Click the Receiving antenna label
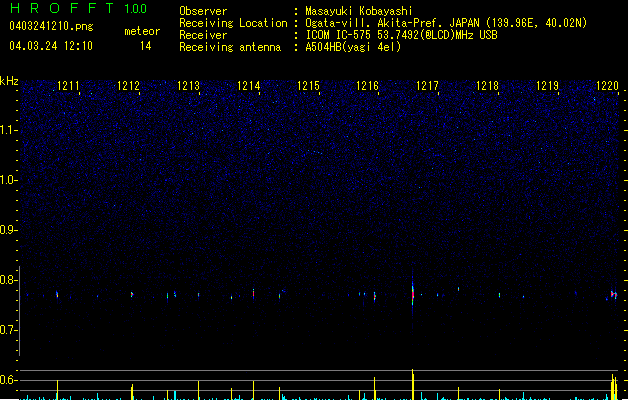This screenshot has height=400, width=629. pos(230,47)
